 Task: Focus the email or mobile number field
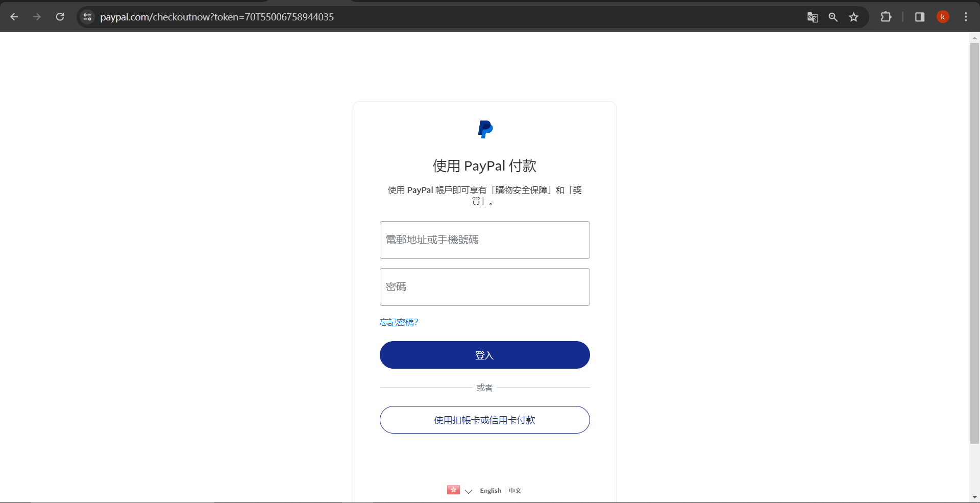pyautogui.click(x=485, y=240)
